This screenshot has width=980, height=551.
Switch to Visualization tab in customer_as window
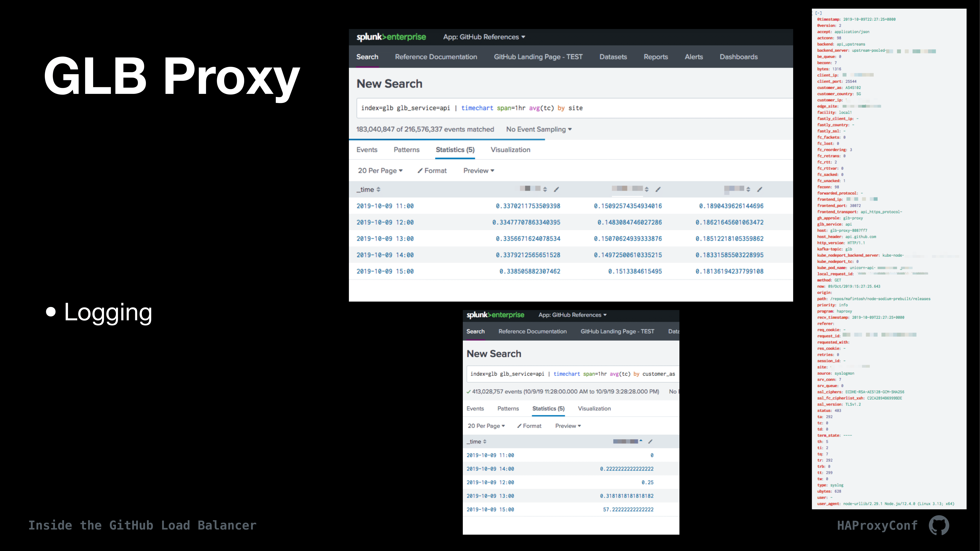(x=595, y=408)
